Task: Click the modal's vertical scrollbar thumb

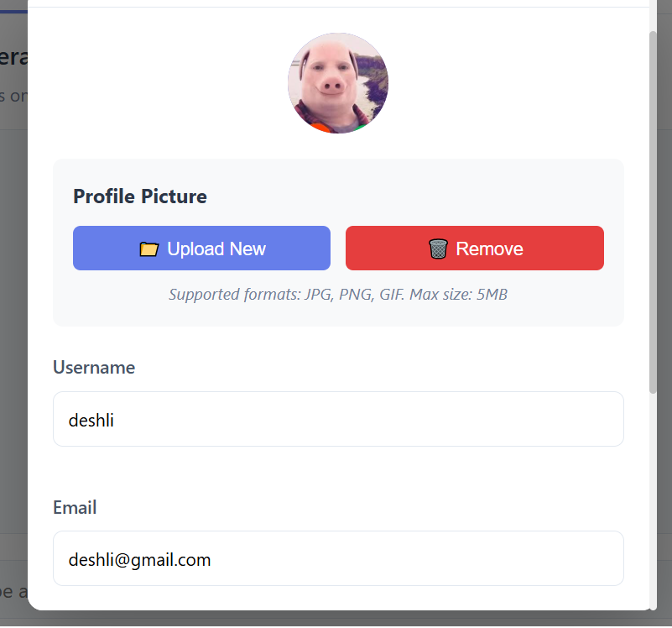Action: 653,212
